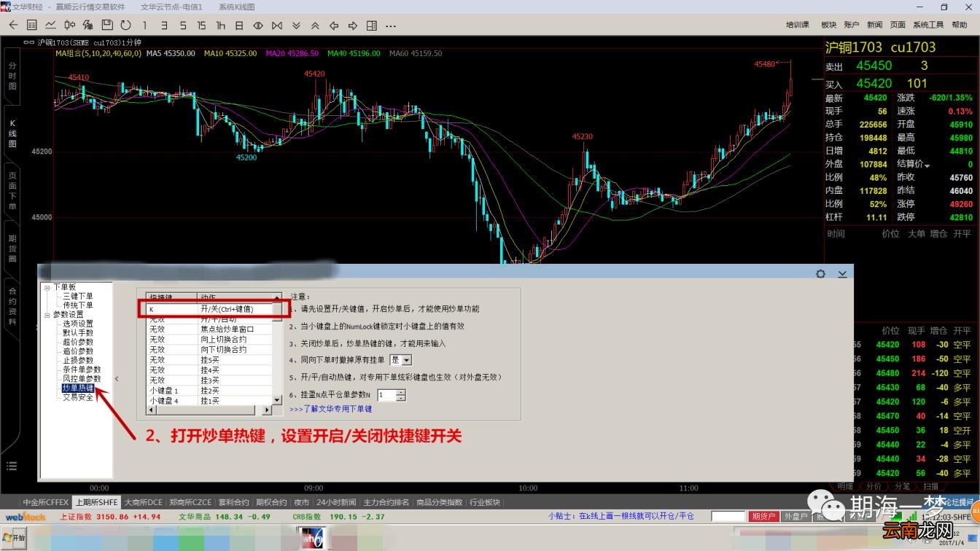This screenshot has height=551, width=980.
Task: Switch to time-share line chart icon
Action: 50,26
